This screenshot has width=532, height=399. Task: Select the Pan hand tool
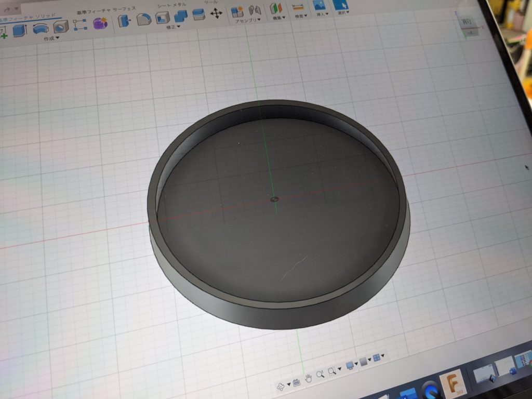pos(308,378)
